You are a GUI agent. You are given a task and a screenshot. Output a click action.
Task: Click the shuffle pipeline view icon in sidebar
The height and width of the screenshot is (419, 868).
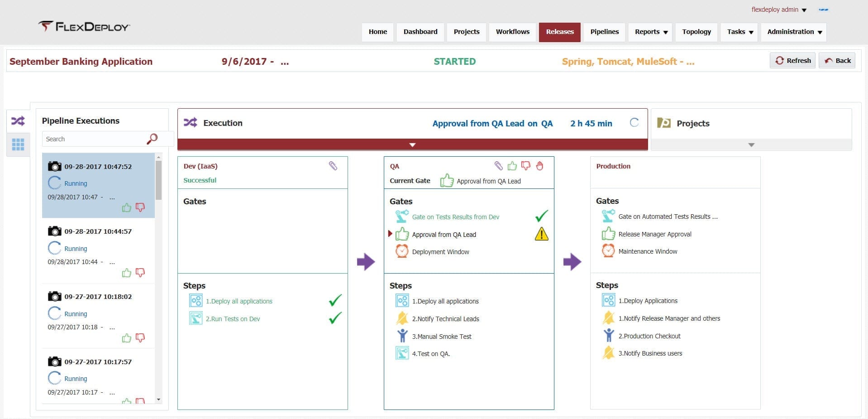click(x=18, y=121)
